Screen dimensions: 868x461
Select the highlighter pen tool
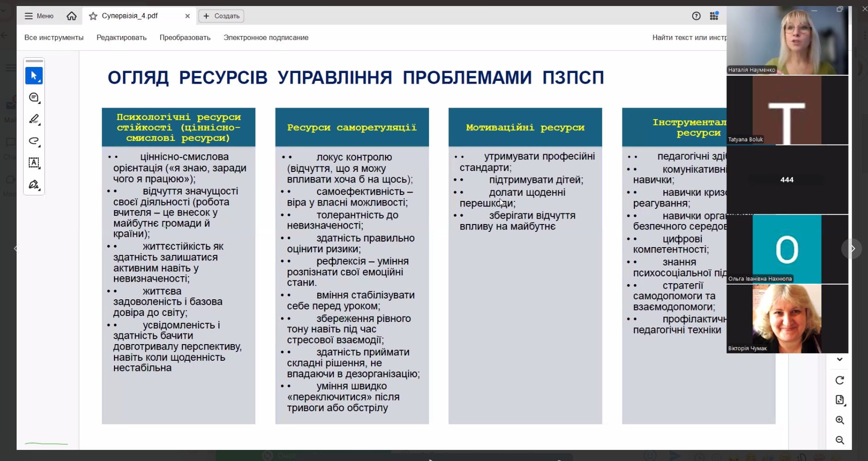click(x=34, y=119)
